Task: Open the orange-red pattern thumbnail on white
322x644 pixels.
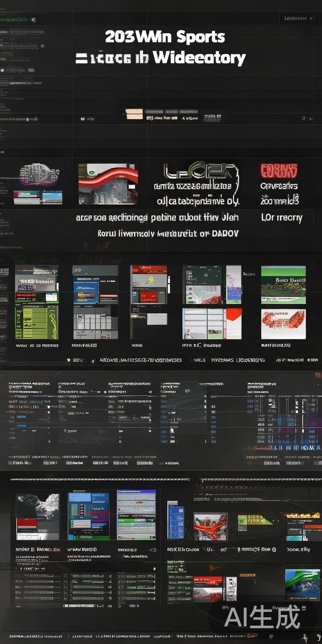Action: click(283, 323)
